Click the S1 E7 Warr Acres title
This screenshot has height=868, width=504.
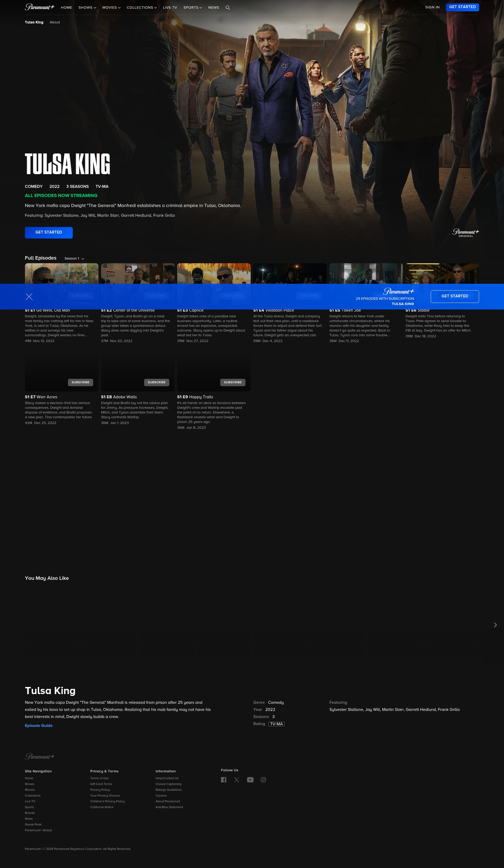(41, 397)
